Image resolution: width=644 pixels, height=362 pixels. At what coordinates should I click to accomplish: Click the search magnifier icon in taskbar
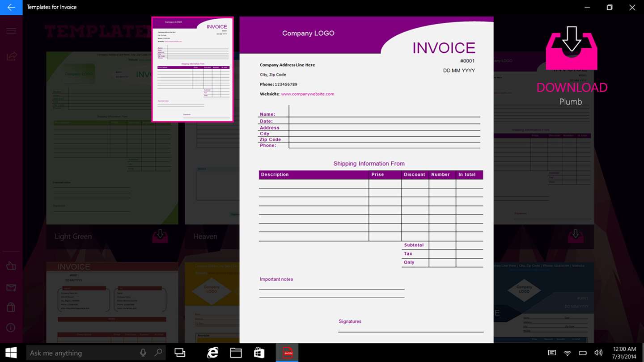tap(158, 353)
